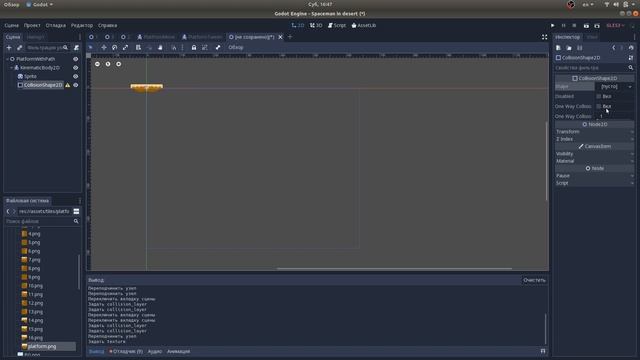Save resource icon in Inspector
Image resolution: width=640 pixels, height=360 pixels.
580,48
